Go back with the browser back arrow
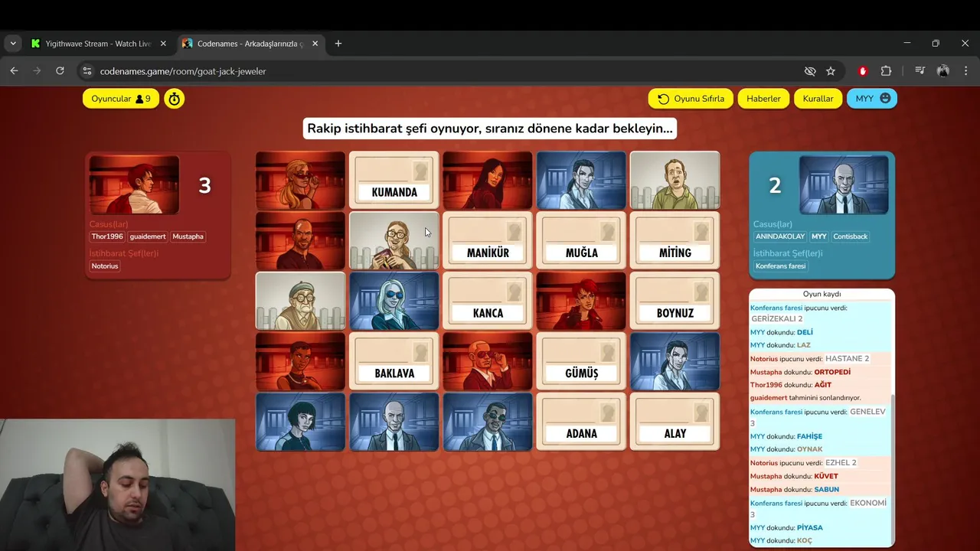This screenshot has width=980, height=551. tap(14, 71)
